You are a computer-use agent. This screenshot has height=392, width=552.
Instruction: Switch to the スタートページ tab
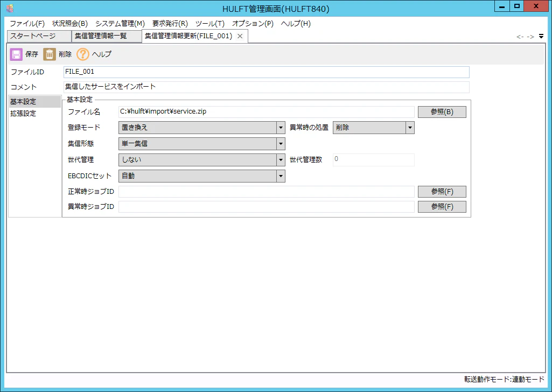point(39,36)
